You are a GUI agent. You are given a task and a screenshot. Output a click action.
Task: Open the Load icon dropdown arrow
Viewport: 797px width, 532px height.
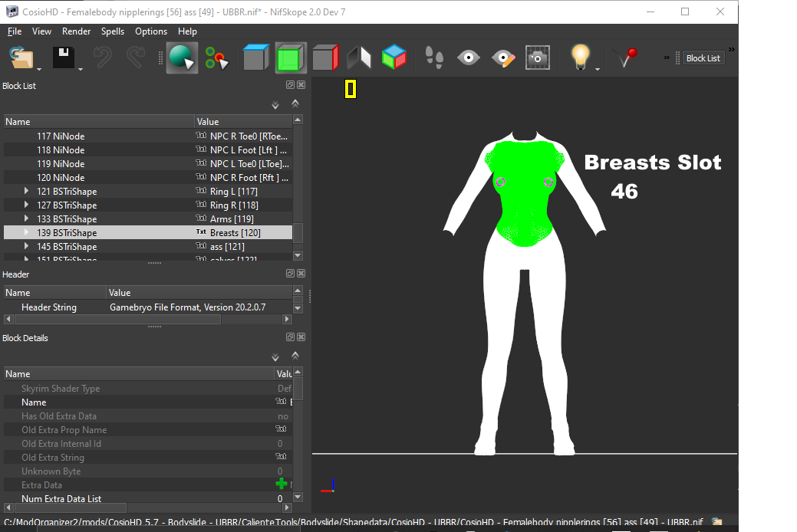click(x=39, y=68)
